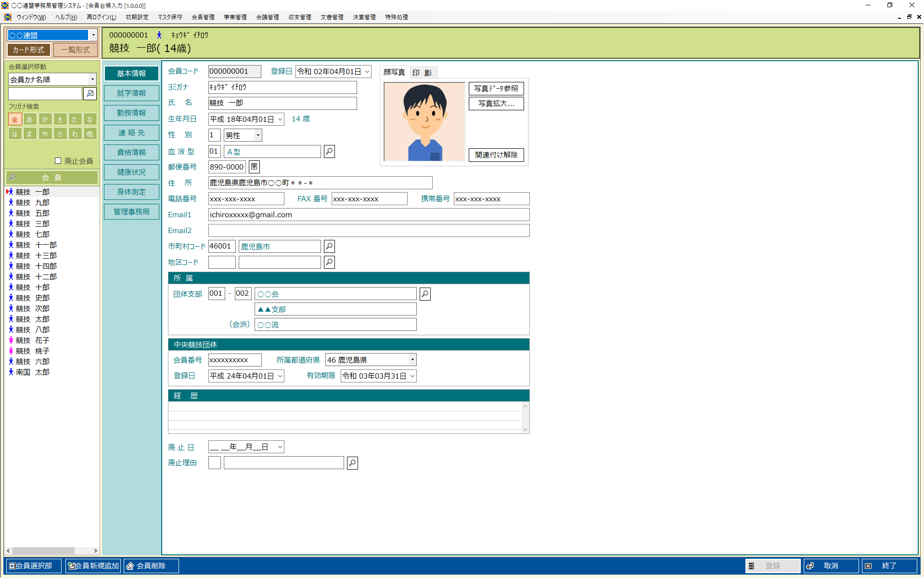Open the 性別 gender dropdown
924x578 pixels.
pyautogui.click(x=258, y=135)
